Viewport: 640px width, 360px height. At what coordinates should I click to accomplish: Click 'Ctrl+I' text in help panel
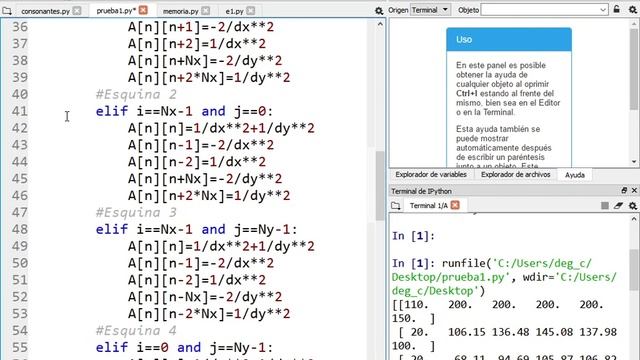point(467,93)
